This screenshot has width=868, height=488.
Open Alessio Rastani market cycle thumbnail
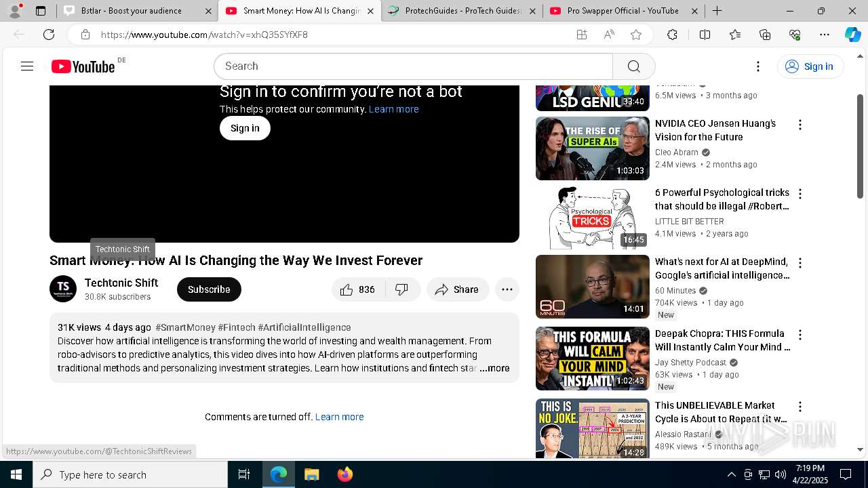pyautogui.click(x=593, y=428)
